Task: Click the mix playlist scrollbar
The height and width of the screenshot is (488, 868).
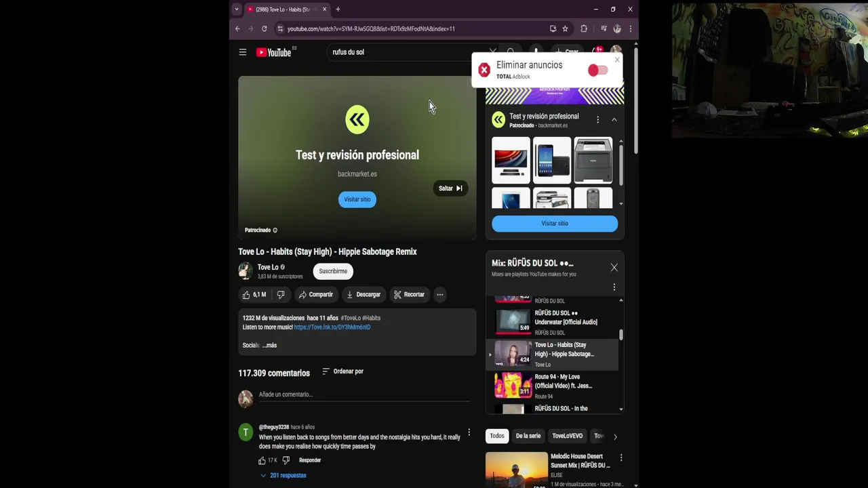Action: [620, 335]
